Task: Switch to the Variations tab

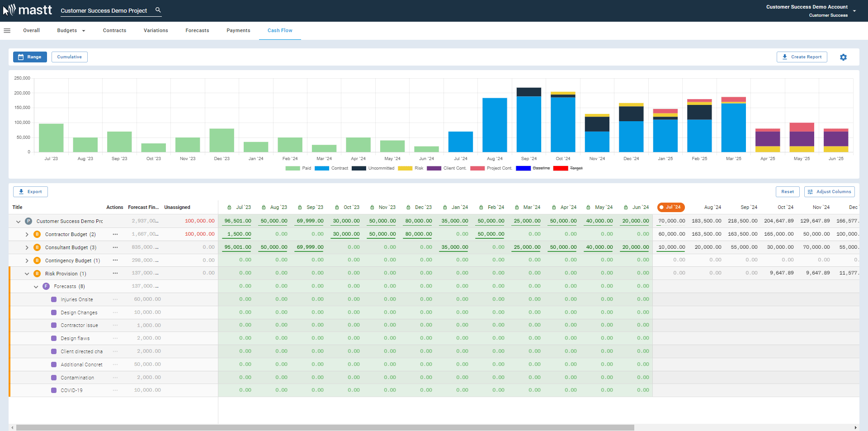Action: [156, 31]
